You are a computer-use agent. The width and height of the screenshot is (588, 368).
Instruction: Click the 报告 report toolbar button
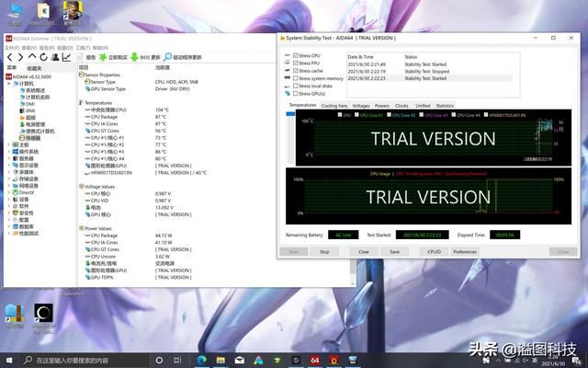click(x=86, y=57)
